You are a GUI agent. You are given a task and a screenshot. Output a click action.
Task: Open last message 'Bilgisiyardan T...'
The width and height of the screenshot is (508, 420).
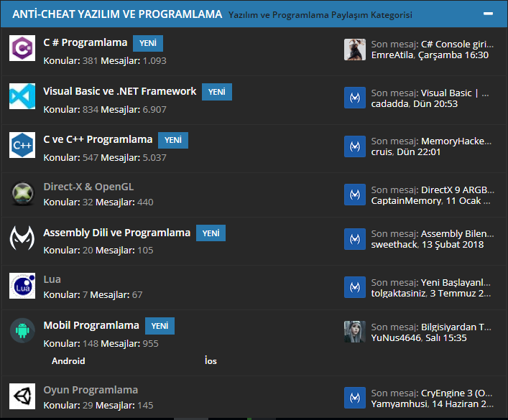(x=456, y=327)
